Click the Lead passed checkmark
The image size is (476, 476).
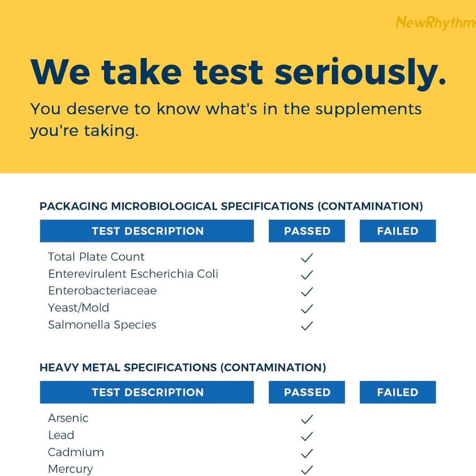307,436
